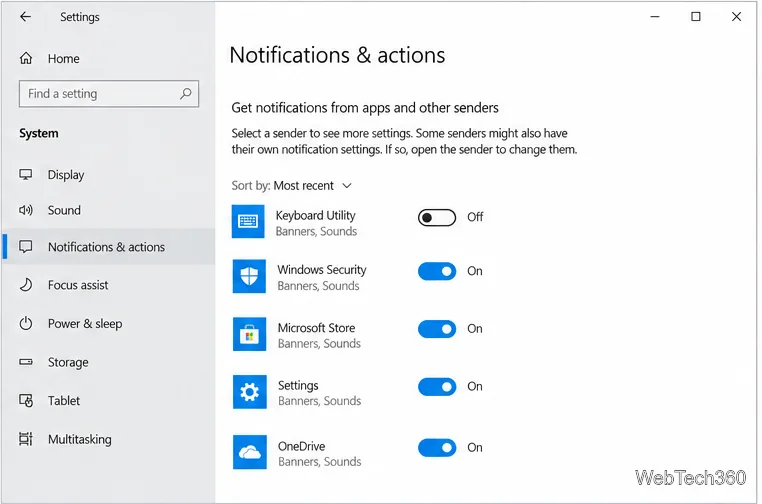
Task: Open Tablet settings page
Action: point(108,400)
